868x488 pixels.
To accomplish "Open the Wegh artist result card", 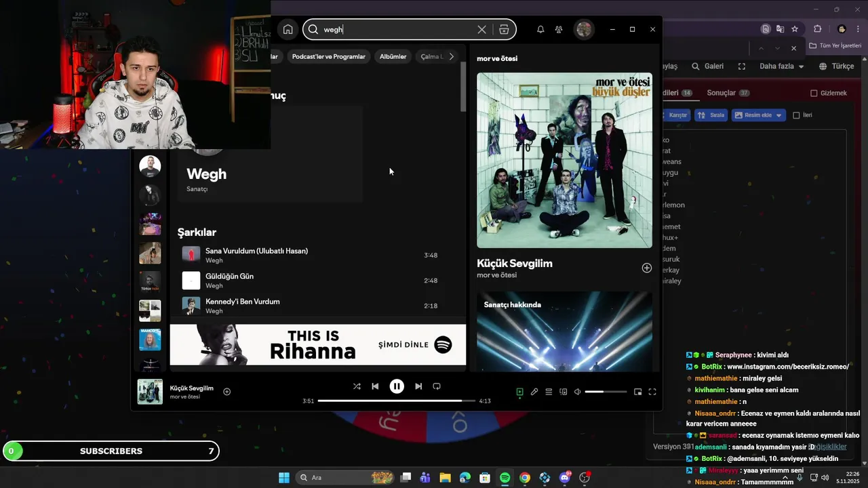I will 270,154.
